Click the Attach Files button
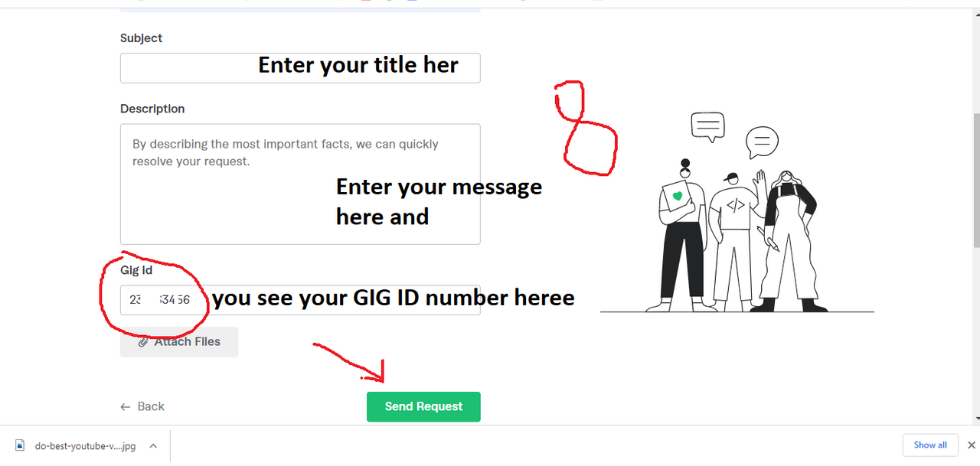The width and height of the screenshot is (980, 466). (179, 342)
